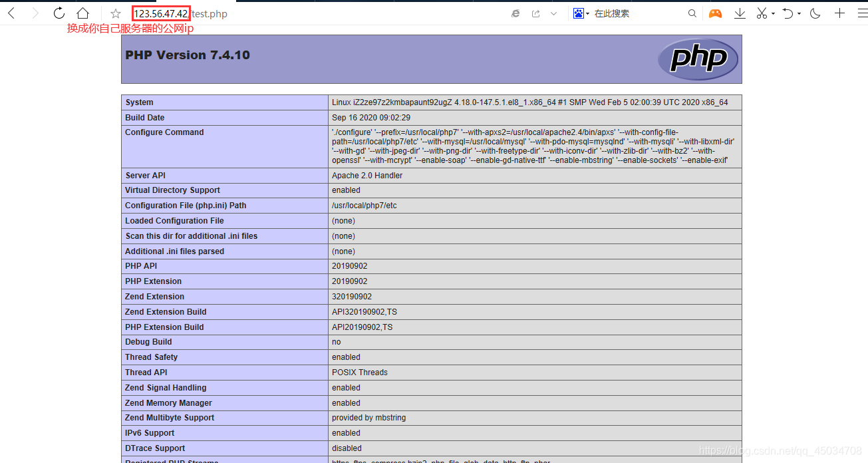The height and width of the screenshot is (463, 868).
Task: Click the browser forward arrow
Action: pyautogui.click(x=35, y=13)
